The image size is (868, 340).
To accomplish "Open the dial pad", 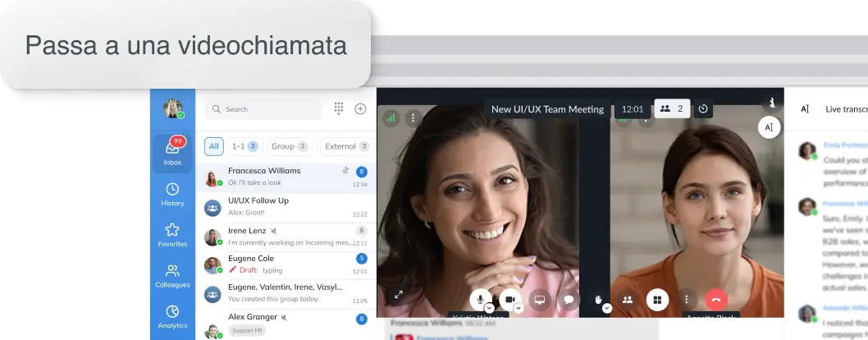I will tap(339, 109).
